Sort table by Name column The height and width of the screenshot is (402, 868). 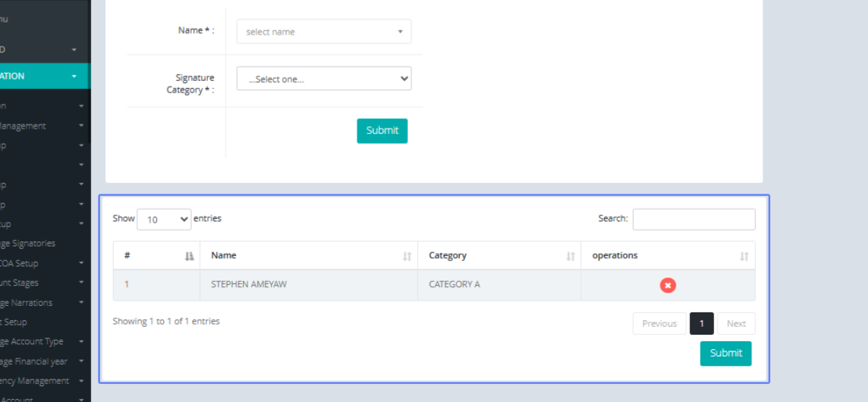[309, 256]
